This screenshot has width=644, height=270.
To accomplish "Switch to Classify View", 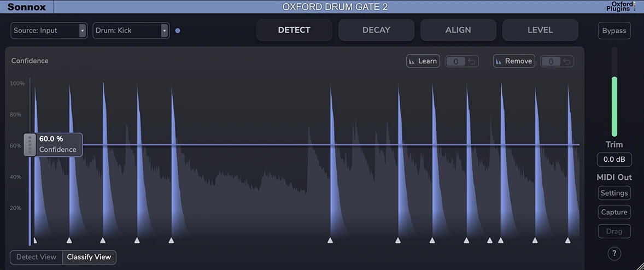I will click(89, 257).
